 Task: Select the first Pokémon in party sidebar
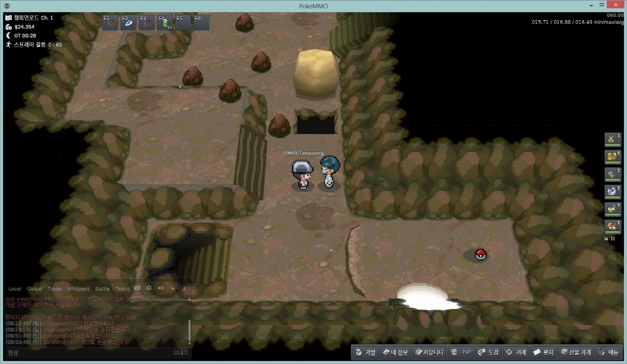pos(610,139)
